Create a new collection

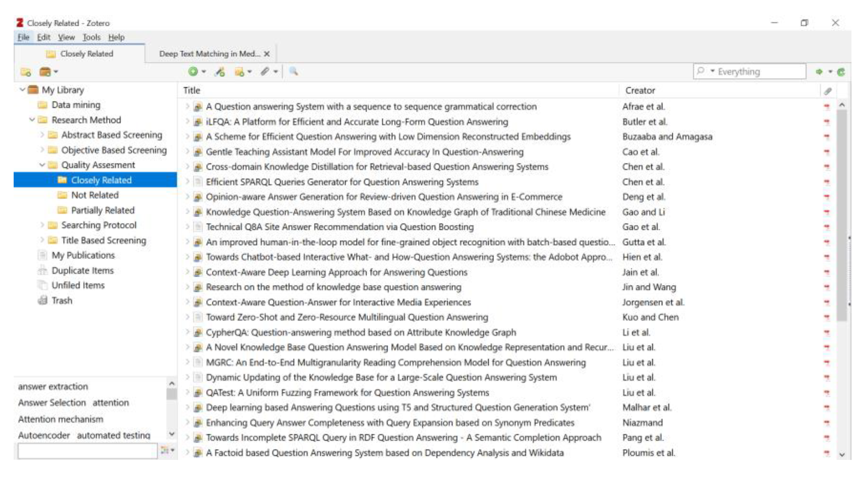[x=25, y=71]
